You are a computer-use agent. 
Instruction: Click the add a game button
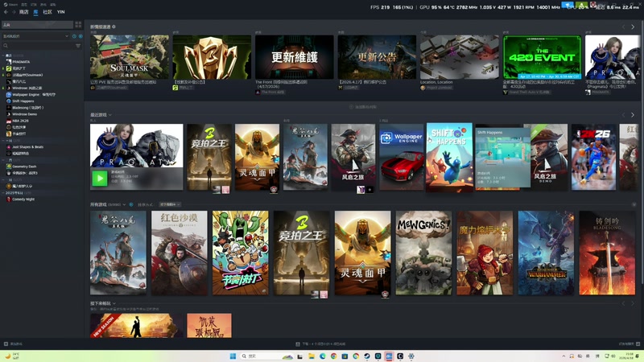pyautogui.click(x=13, y=344)
